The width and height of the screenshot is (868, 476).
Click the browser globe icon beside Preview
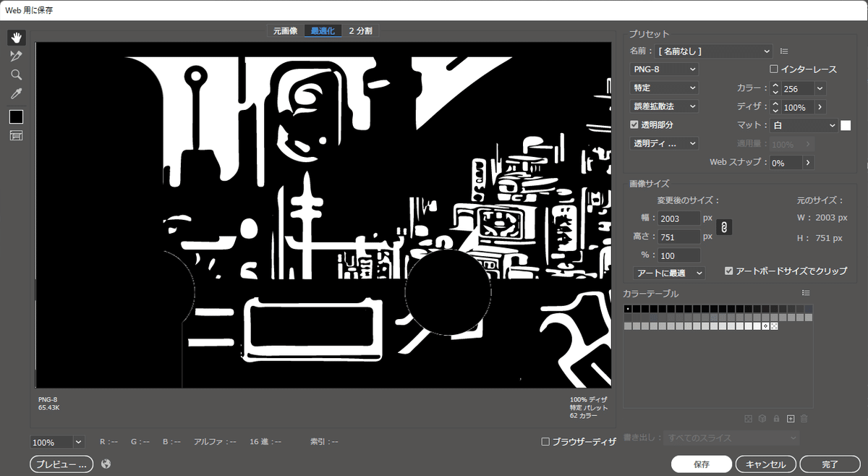[x=106, y=464]
